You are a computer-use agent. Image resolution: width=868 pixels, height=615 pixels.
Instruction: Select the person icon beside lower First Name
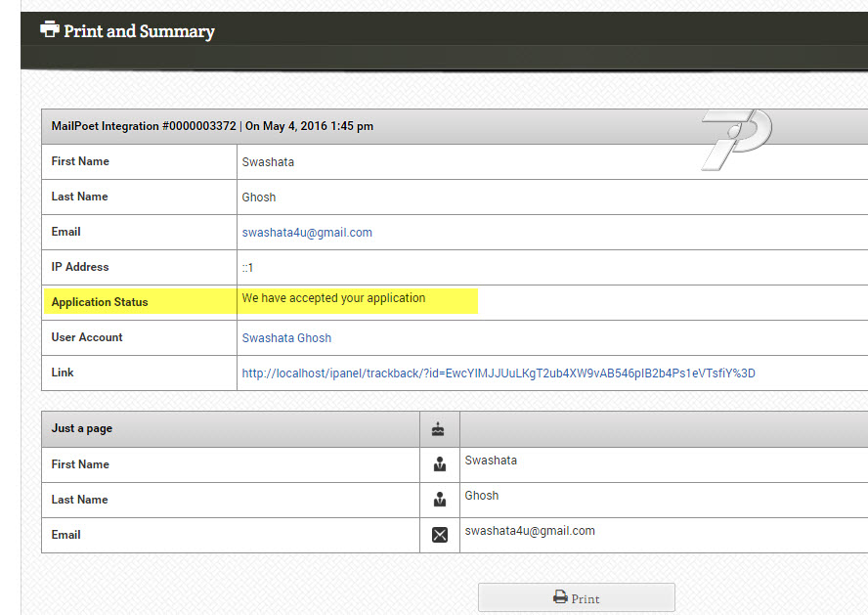point(439,464)
